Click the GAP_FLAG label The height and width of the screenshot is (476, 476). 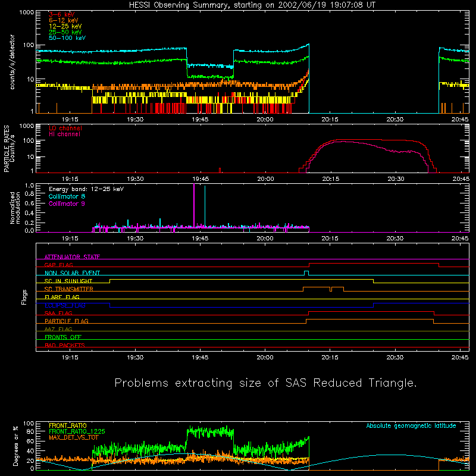(58, 265)
